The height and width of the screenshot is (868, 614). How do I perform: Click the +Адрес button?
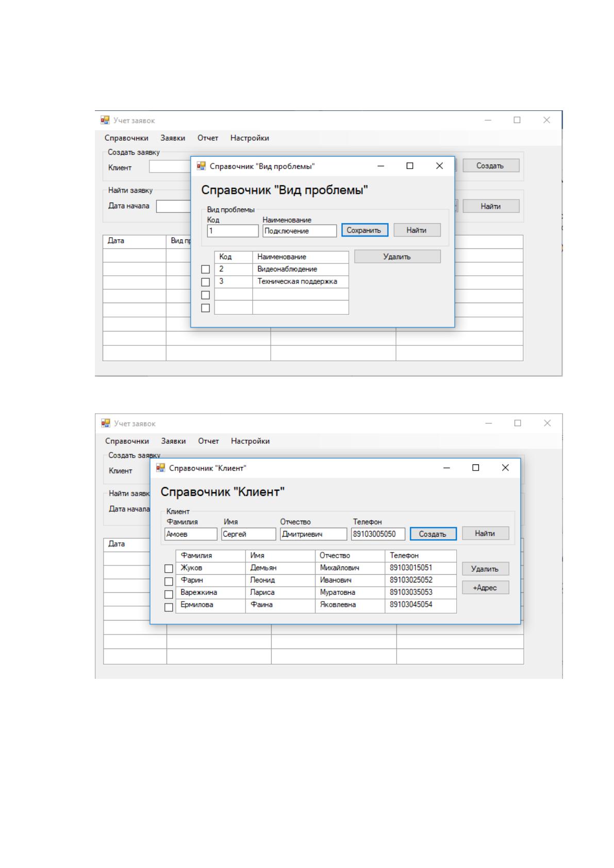tap(485, 587)
